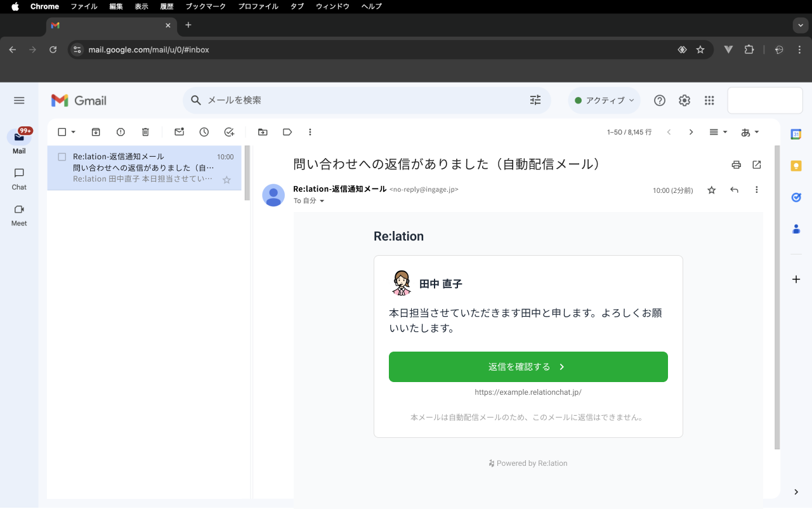Delete the email with the trash icon
The width and height of the screenshot is (812, 509).
coord(145,132)
